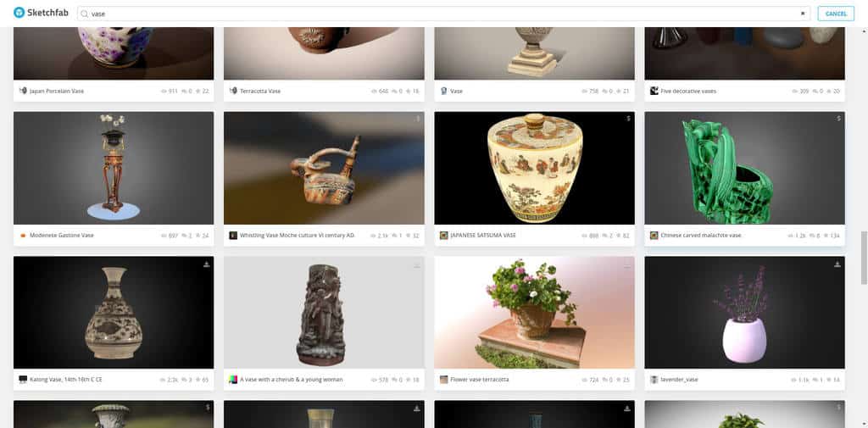Click the CANCEL button
The height and width of the screenshot is (428, 868).
pos(836,14)
